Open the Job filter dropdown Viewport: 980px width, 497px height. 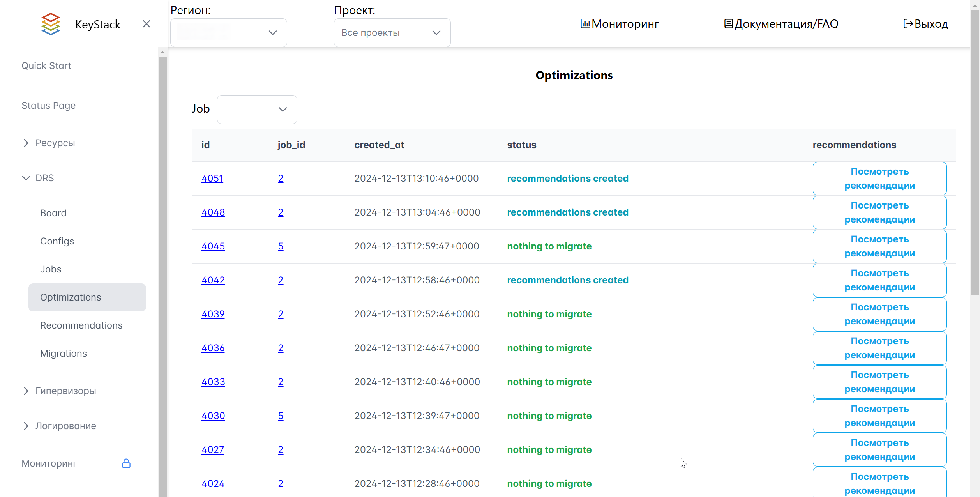pyautogui.click(x=257, y=110)
